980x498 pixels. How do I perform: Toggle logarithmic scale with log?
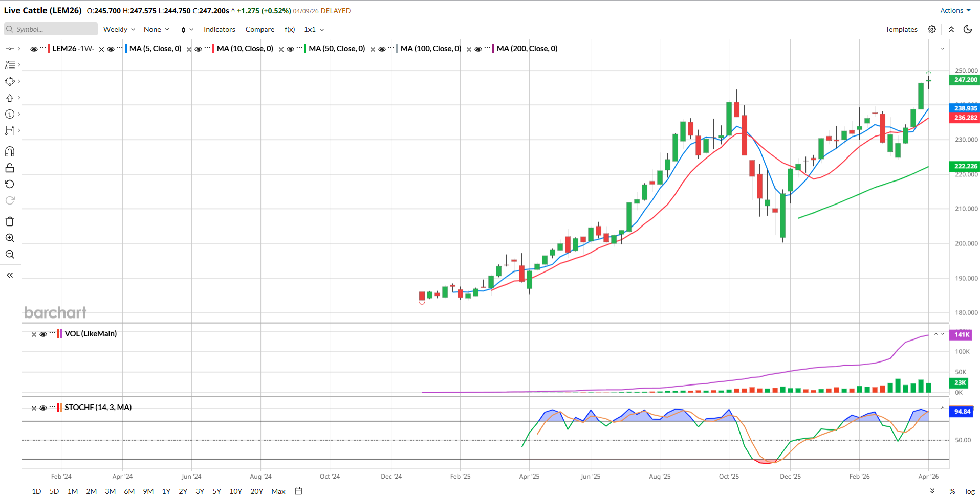click(970, 491)
